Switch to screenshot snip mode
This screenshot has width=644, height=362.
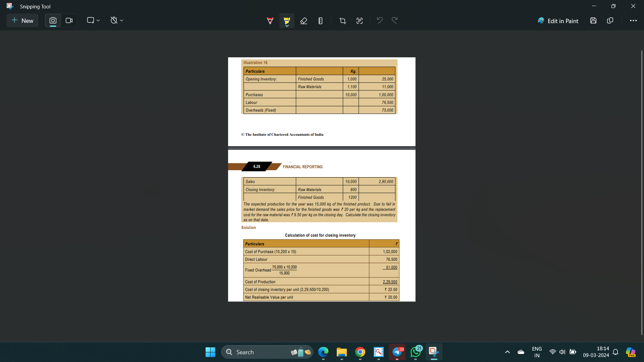53,20
